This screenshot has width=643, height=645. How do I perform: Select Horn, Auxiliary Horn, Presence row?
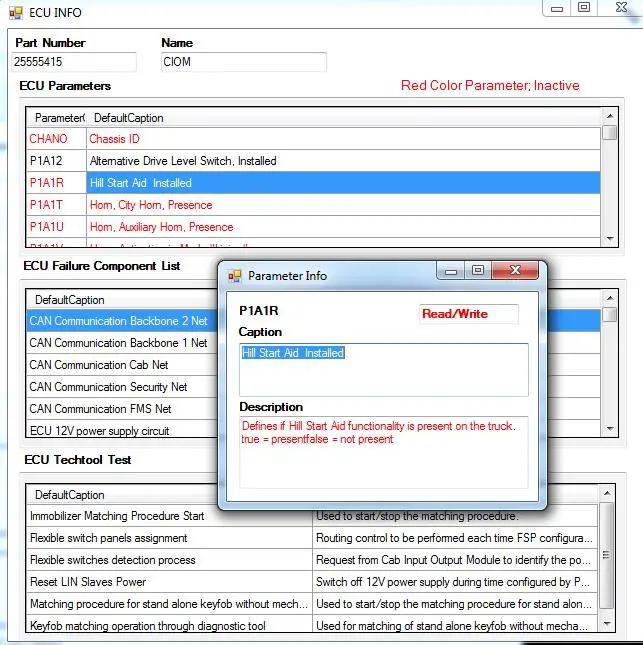(313, 227)
